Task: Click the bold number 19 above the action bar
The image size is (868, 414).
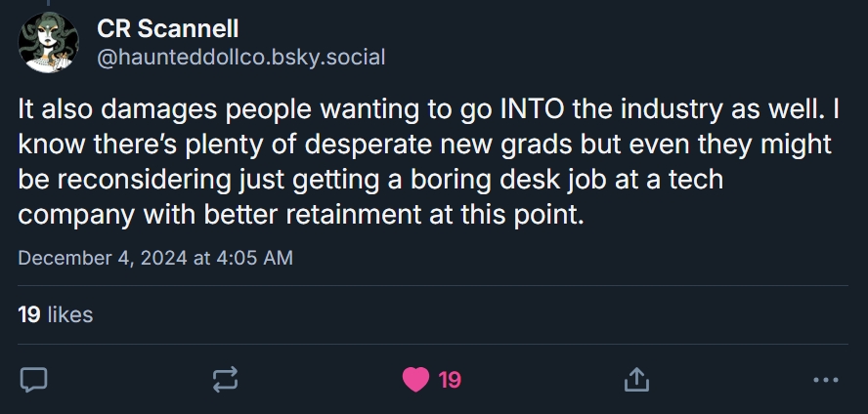Action: 28,314
